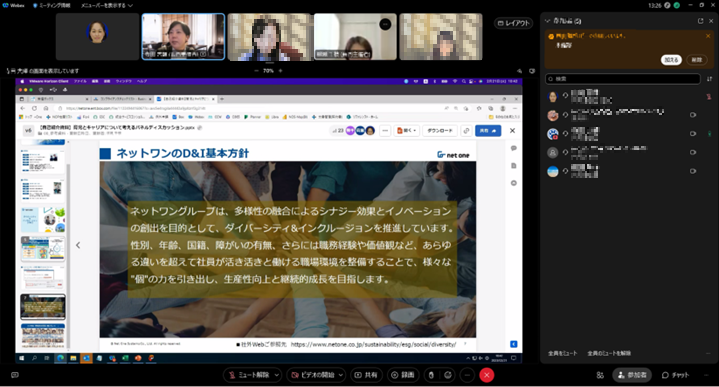The height and width of the screenshot is (387, 719).
Task: Expand the video options arrow beside ビデオの開始
Action: (341, 375)
